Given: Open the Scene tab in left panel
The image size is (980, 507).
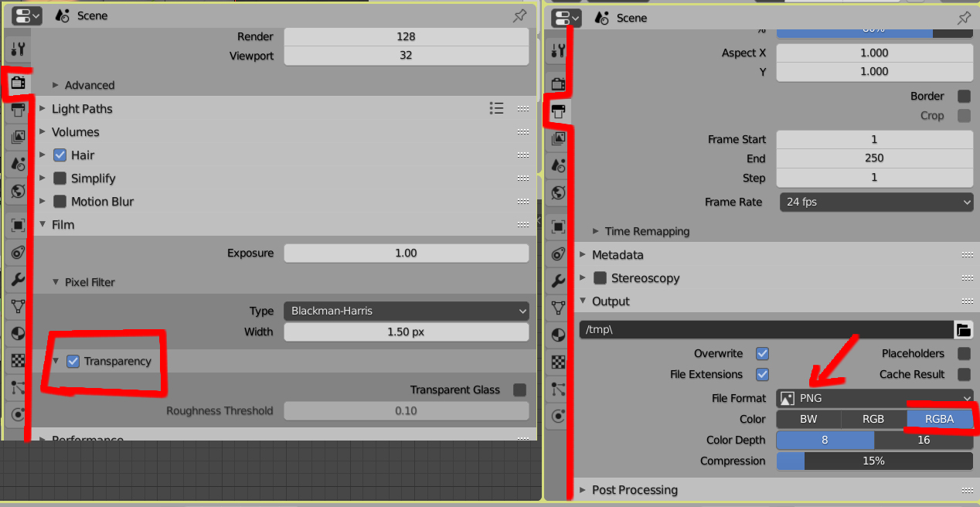Looking at the screenshot, I should point(19,164).
